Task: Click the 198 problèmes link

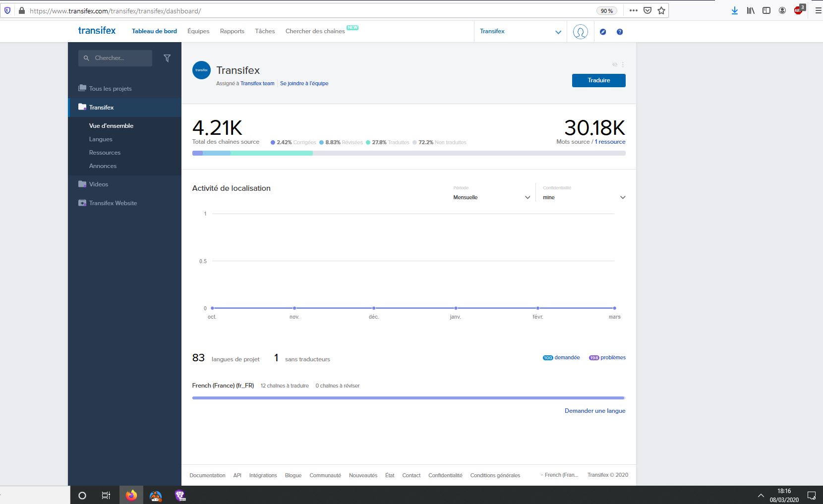Action: pos(607,357)
